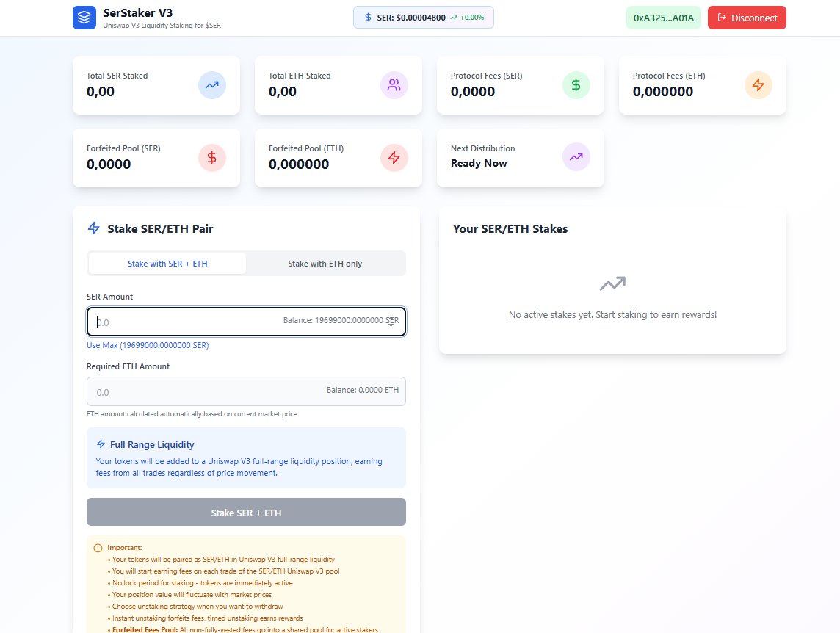
Task: Switch to Stake with SER + ETH tab
Action: (x=167, y=264)
